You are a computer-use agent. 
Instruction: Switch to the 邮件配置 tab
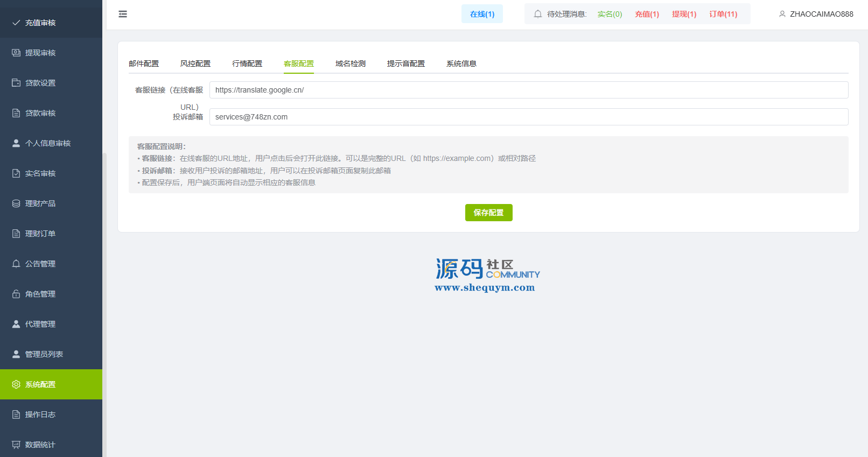pyautogui.click(x=144, y=64)
